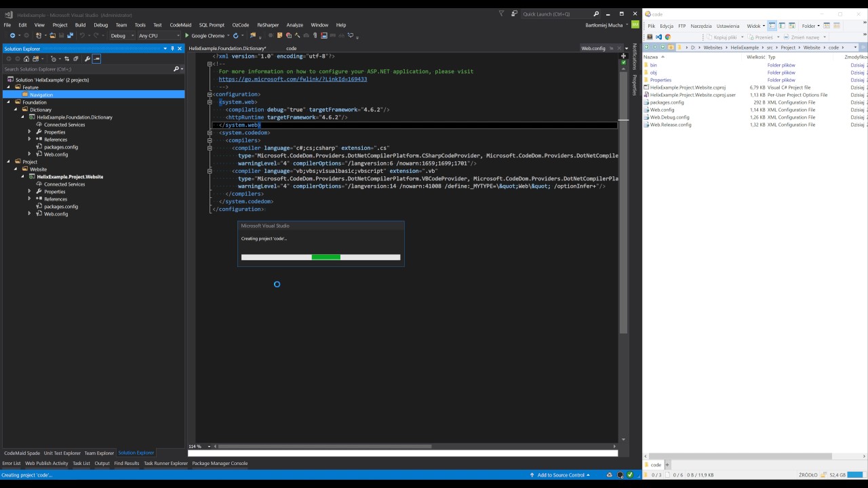Close the Solution Explorer panel
Viewport: 868px width, 488px height.
pos(180,49)
